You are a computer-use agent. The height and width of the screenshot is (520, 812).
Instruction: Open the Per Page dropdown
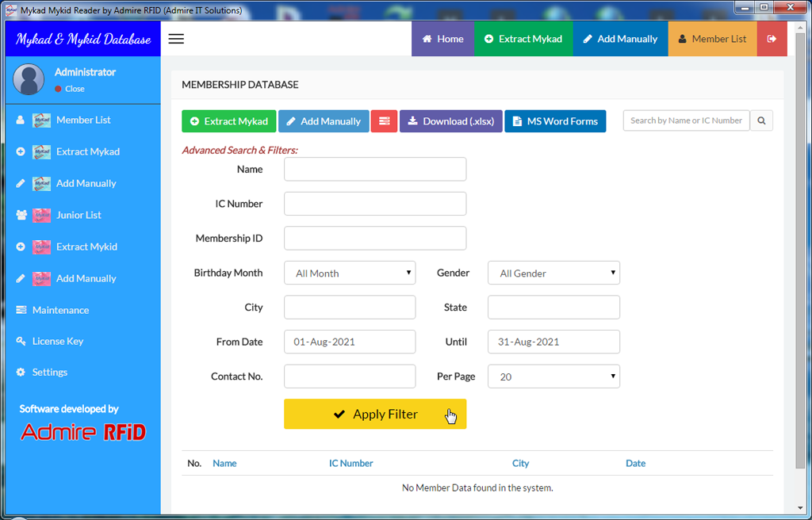click(553, 377)
